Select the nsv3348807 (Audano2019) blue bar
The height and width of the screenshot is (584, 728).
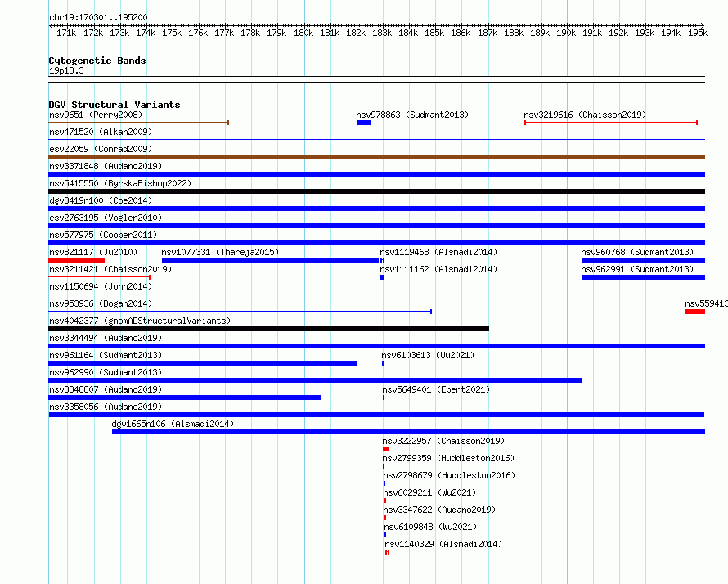click(185, 398)
